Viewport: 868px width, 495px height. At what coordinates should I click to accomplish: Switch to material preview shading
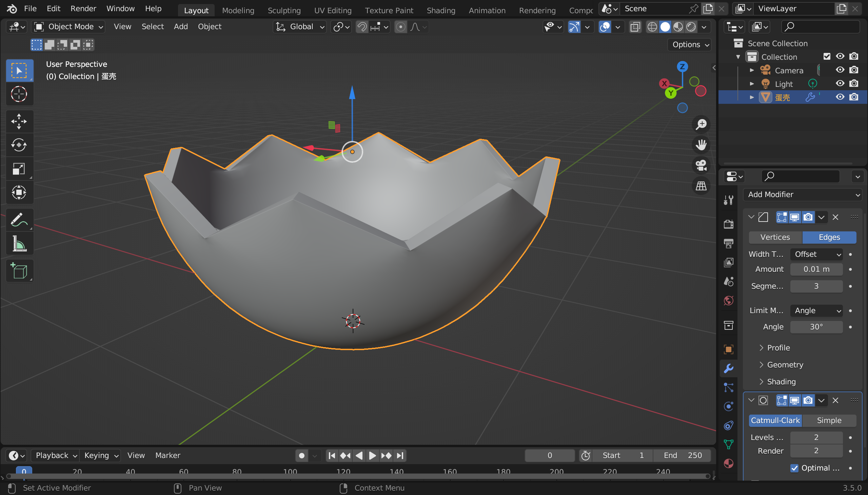pos(678,27)
